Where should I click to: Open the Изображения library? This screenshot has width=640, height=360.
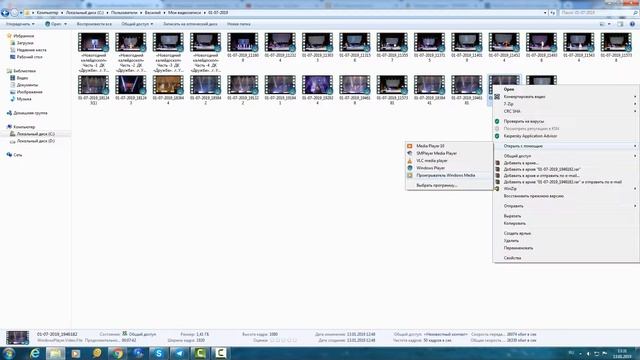coord(29,92)
